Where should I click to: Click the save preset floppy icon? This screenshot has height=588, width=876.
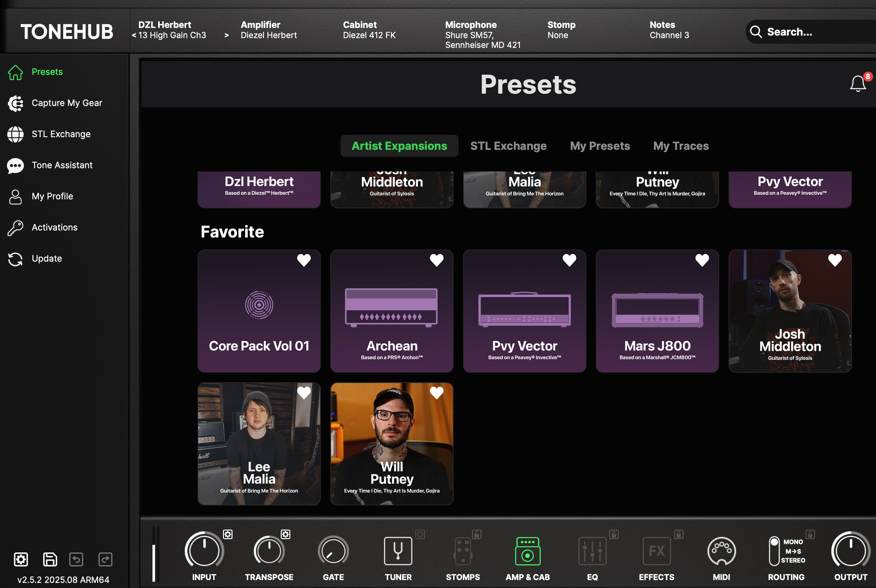tap(50, 559)
